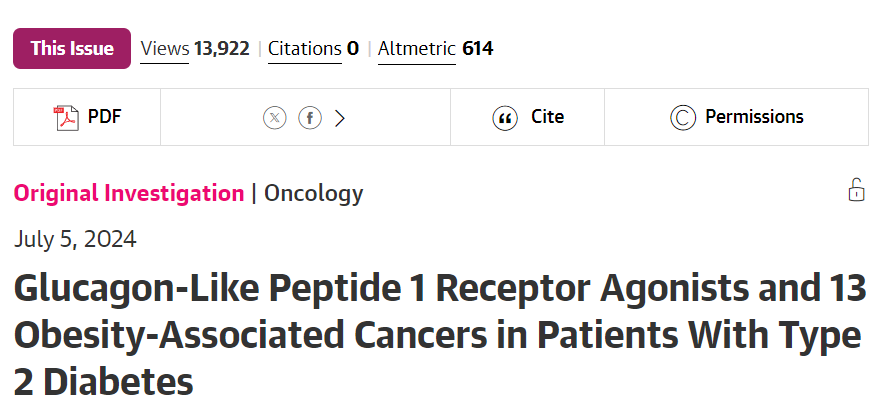892x417 pixels.
Task: Select the Permissions text label
Action: click(x=754, y=117)
